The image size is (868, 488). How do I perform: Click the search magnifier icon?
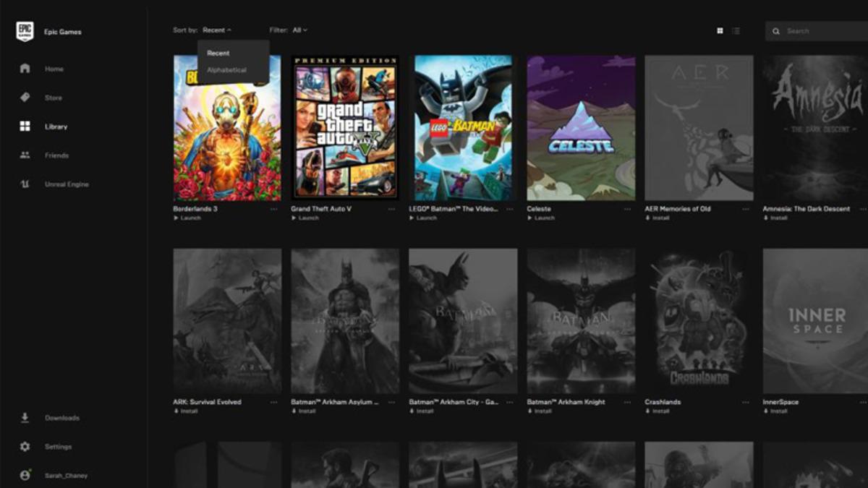pos(776,31)
